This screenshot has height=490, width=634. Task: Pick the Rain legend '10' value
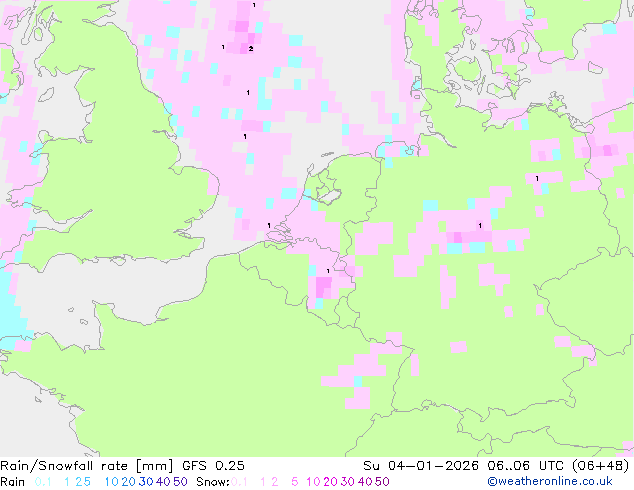[x=112, y=482]
